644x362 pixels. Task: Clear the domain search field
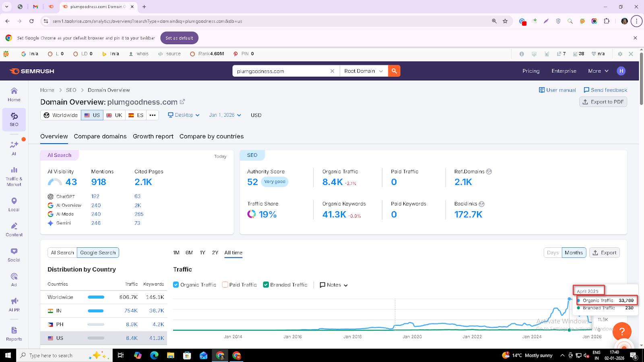[x=332, y=71]
